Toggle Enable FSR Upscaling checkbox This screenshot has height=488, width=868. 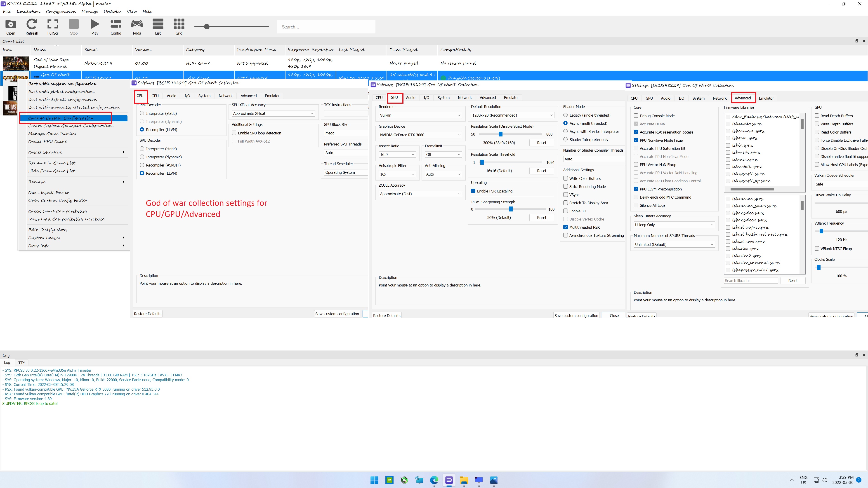[x=473, y=191]
